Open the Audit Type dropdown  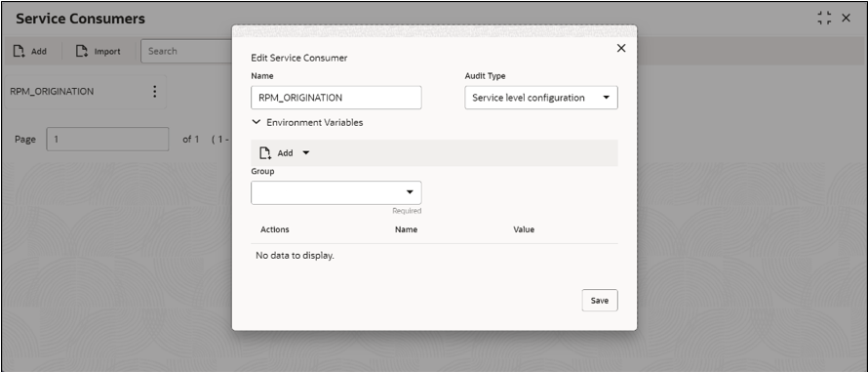541,98
